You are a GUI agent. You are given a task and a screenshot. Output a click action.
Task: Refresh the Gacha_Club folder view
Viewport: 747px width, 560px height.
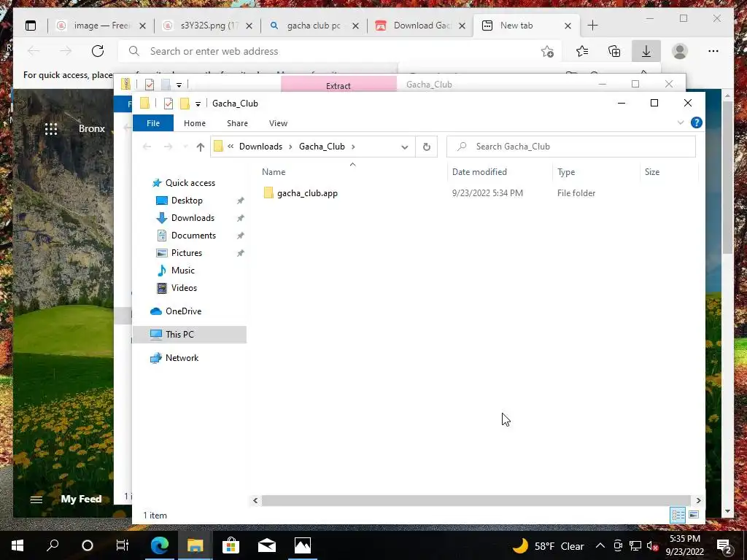tap(426, 147)
